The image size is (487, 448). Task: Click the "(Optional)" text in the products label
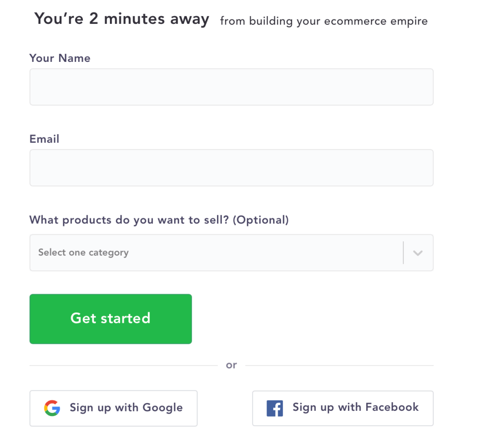tap(261, 220)
